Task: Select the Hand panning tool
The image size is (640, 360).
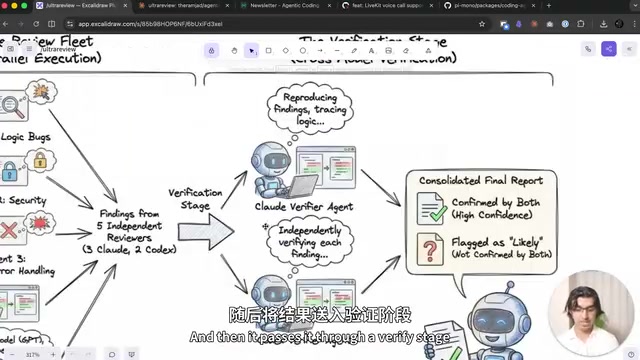Action: (x=234, y=51)
